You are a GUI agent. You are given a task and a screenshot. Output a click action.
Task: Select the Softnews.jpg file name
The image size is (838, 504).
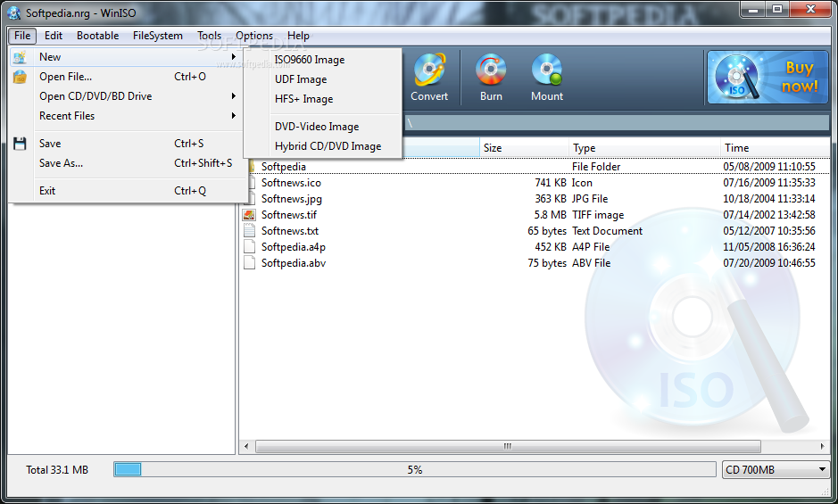[x=292, y=199]
